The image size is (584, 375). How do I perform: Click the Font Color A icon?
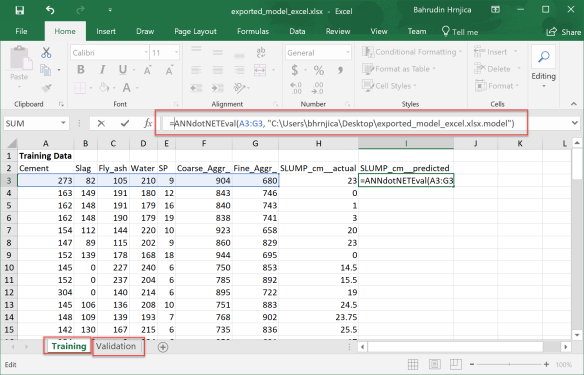click(x=127, y=88)
